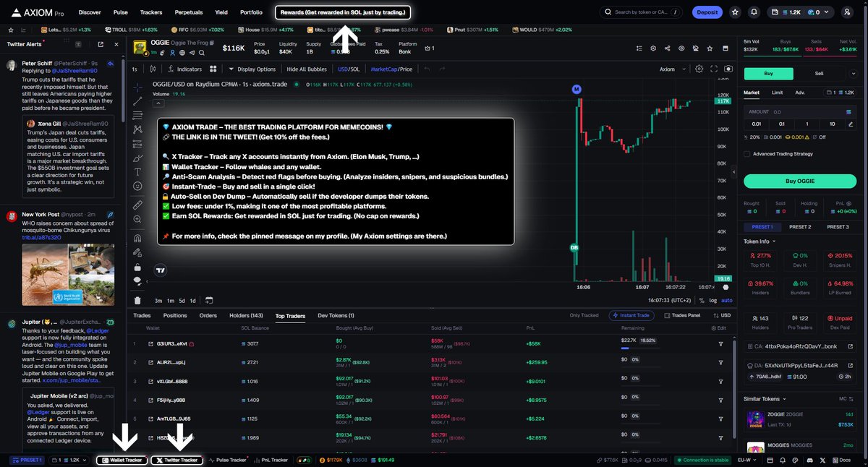This screenshot has height=467, width=868.
Task: Open chart settings gear icon
Action: coord(699,69)
